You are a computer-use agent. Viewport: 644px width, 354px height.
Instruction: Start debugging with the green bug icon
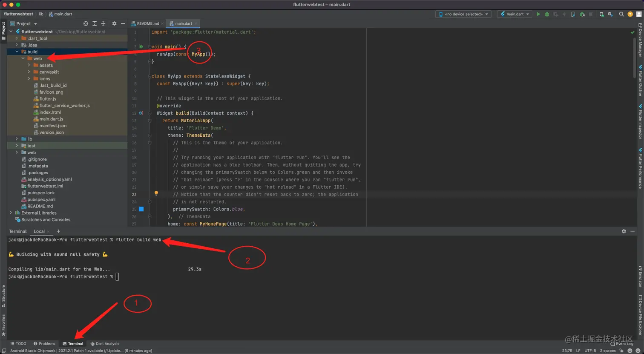coord(547,14)
